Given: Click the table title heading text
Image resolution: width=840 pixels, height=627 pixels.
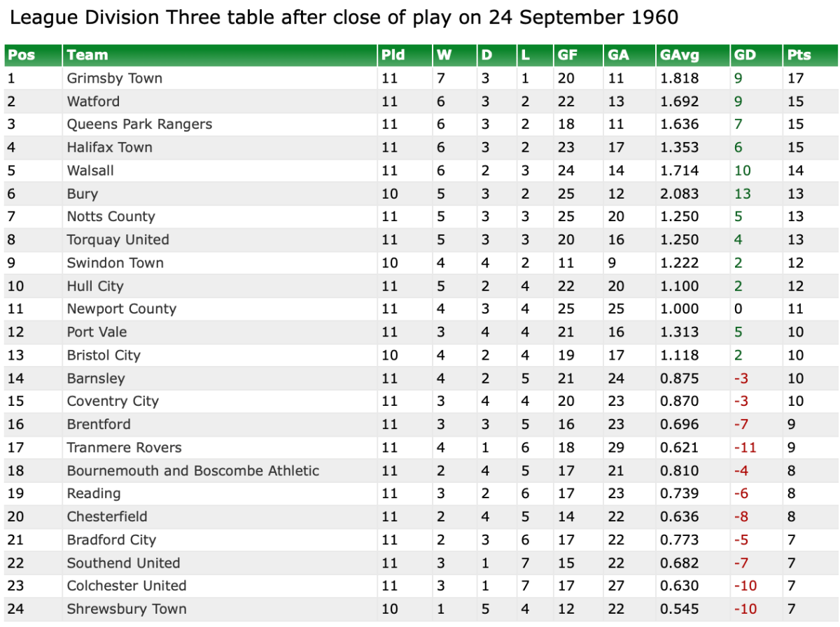Looking at the screenshot, I should (344, 17).
